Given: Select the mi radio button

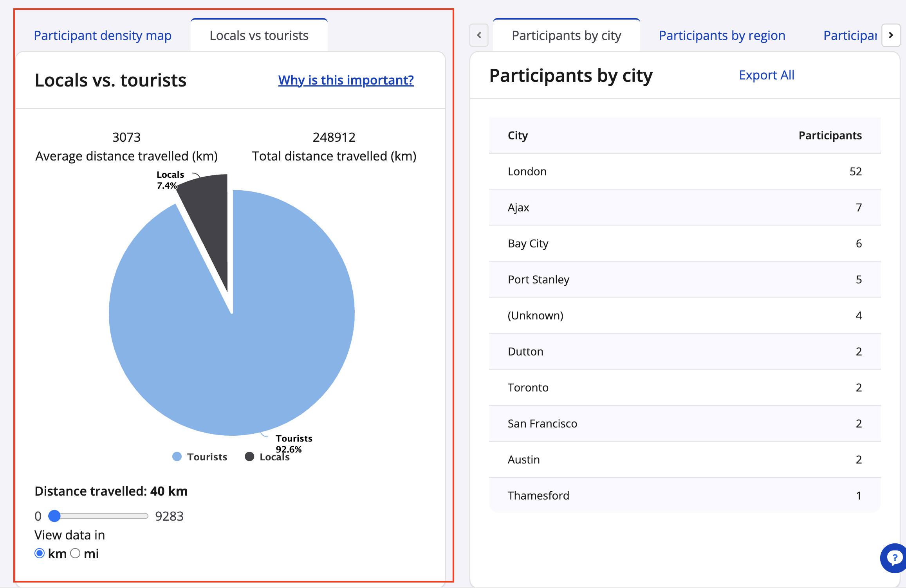Looking at the screenshot, I should (x=75, y=553).
